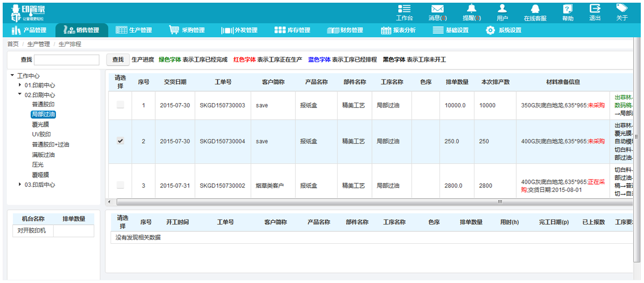
Task: Click the 生产管理 breadcrumb link
Action: pos(39,44)
